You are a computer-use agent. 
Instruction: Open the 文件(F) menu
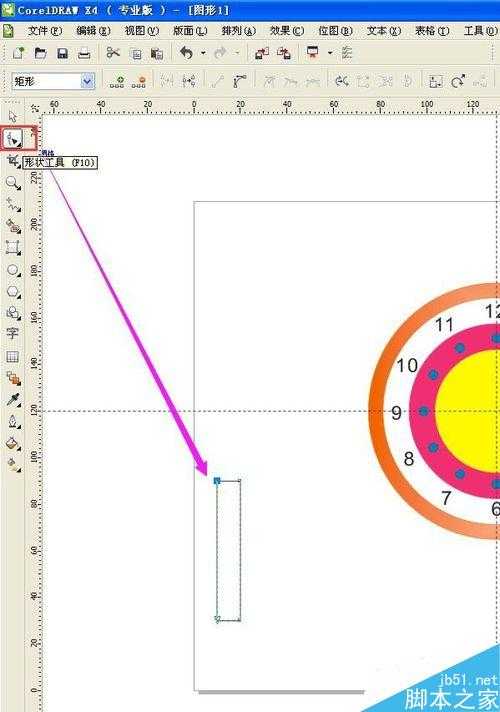tap(45, 31)
